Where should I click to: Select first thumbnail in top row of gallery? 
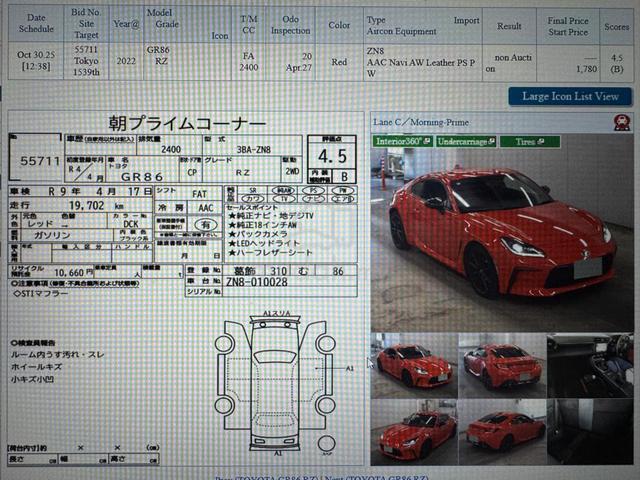point(413,365)
